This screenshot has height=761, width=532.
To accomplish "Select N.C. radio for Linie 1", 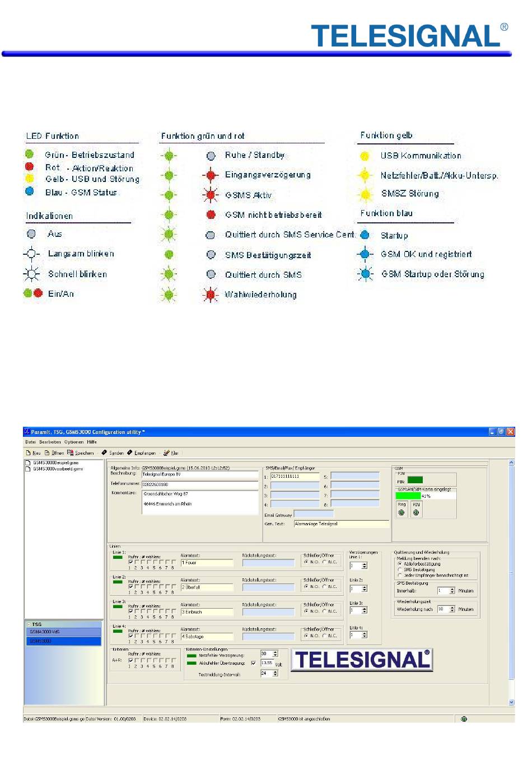I will 324,562.
